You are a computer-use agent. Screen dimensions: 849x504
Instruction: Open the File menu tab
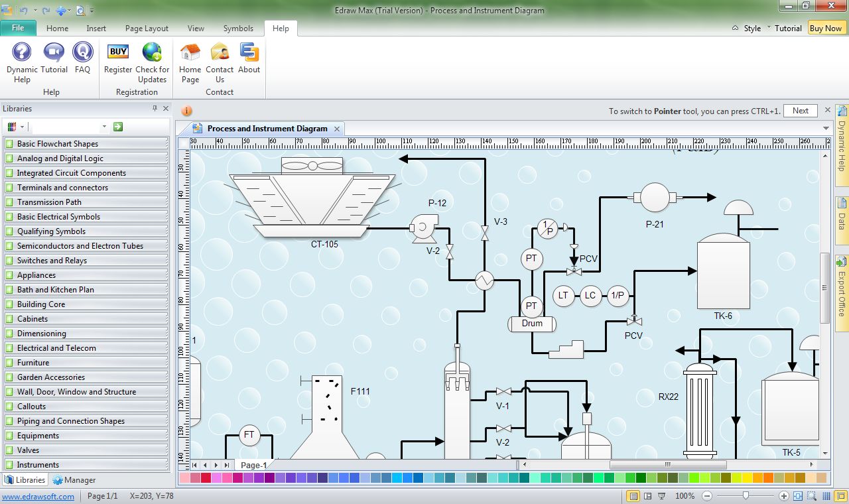18,29
